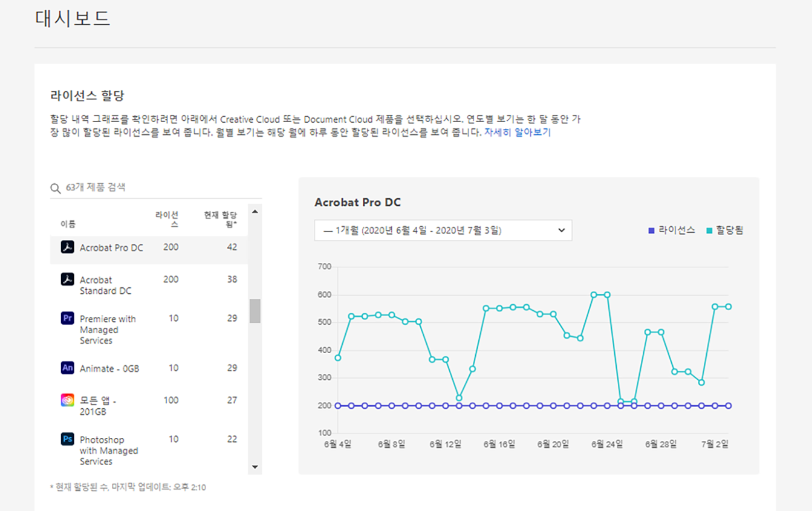Click the 22 assigned count for Photoshop
This screenshot has width=812, height=511.
(232, 439)
